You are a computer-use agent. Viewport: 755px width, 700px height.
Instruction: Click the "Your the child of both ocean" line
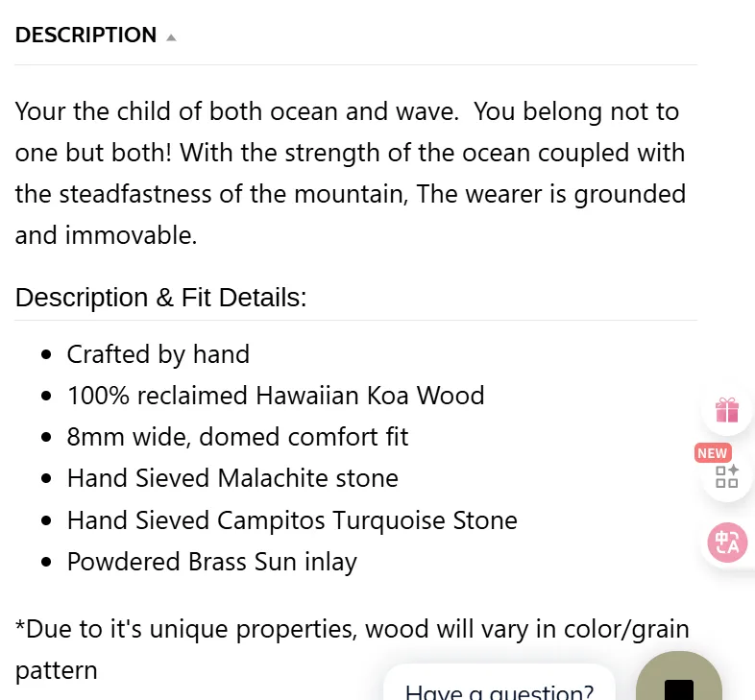347,111
